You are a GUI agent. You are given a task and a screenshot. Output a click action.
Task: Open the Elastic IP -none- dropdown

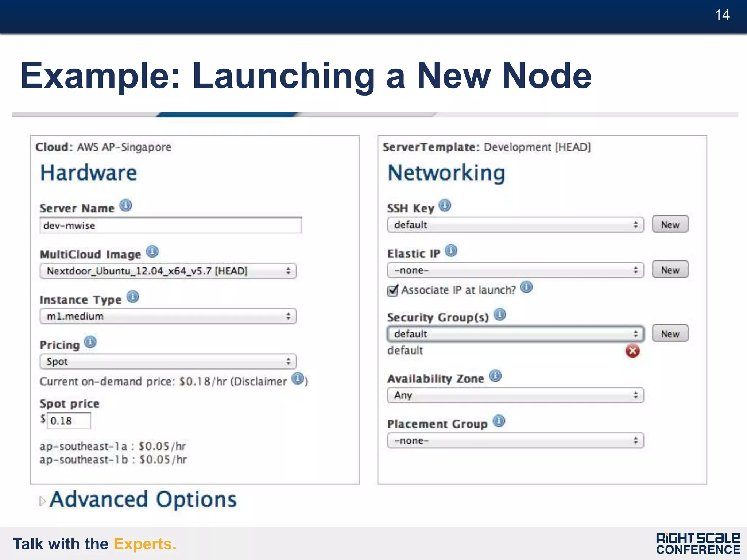pos(515,270)
